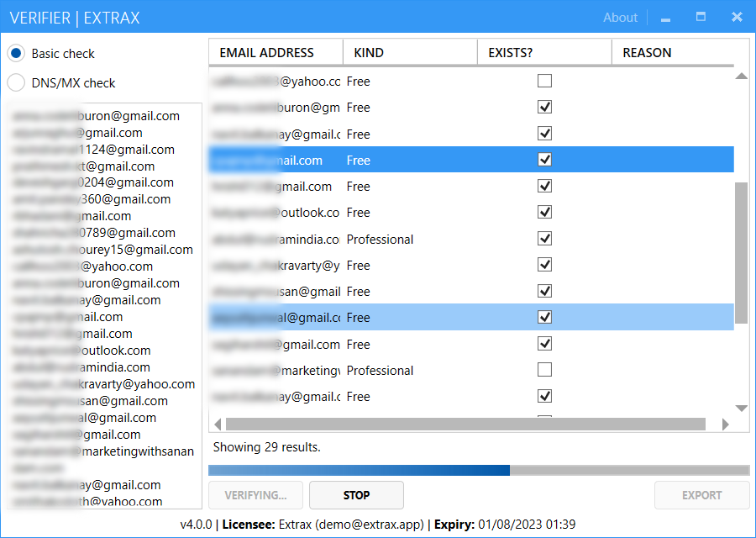The width and height of the screenshot is (756, 538).
Task: Click the STOP button
Action: (x=356, y=495)
